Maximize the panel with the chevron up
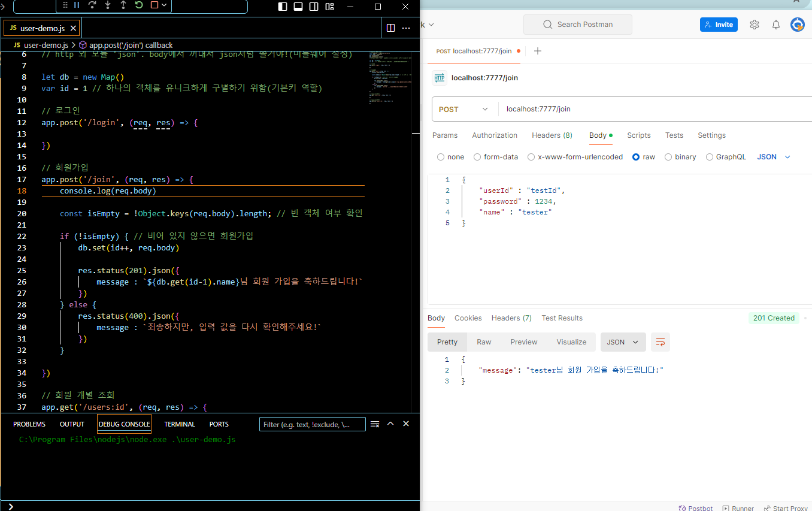Image resolution: width=812 pixels, height=511 pixels. (390, 424)
